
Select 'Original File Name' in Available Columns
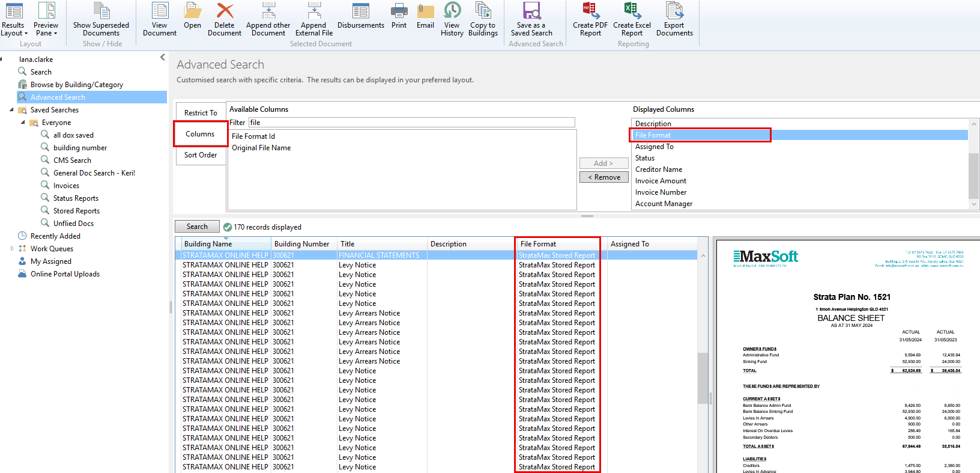[x=261, y=148]
